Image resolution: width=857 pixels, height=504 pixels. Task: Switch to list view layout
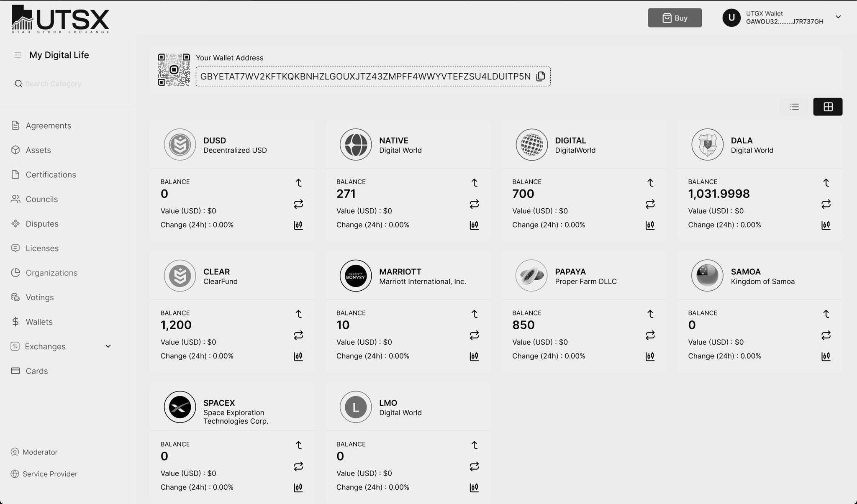[x=794, y=107]
